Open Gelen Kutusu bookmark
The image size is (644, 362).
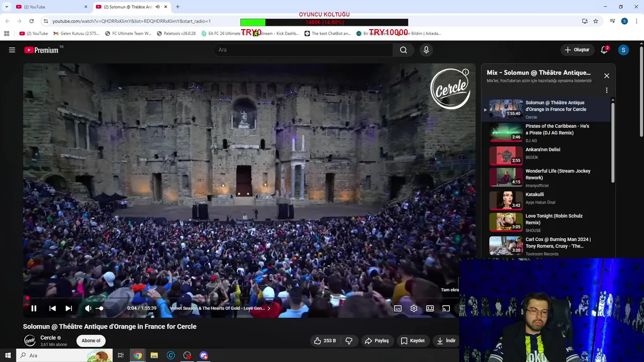[x=76, y=33]
